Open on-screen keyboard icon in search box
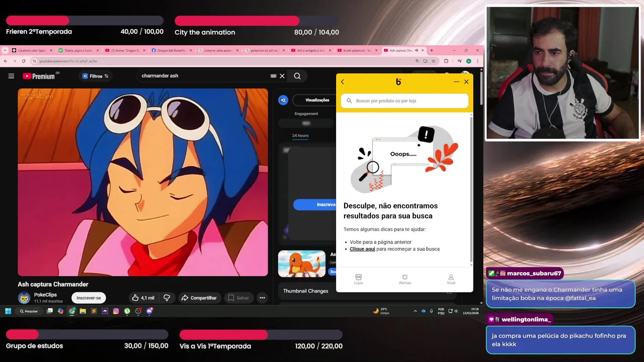Image resolution: width=644 pixels, height=362 pixels. [273, 76]
